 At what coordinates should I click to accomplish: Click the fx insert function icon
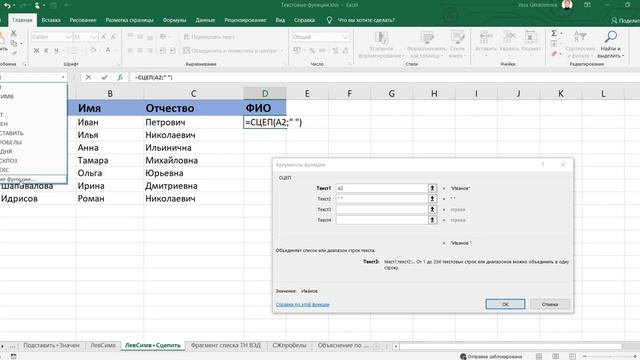[x=120, y=77]
